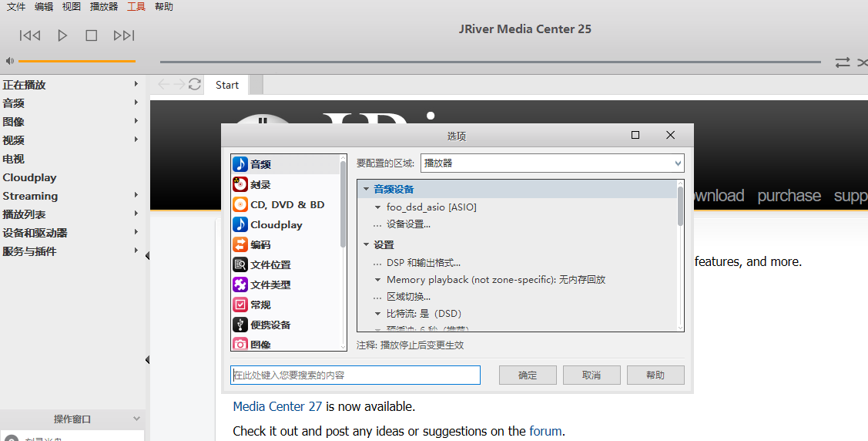Open 要配置的区域 zone dropdown
Screen dimensions: 868x441
click(552, 163)
